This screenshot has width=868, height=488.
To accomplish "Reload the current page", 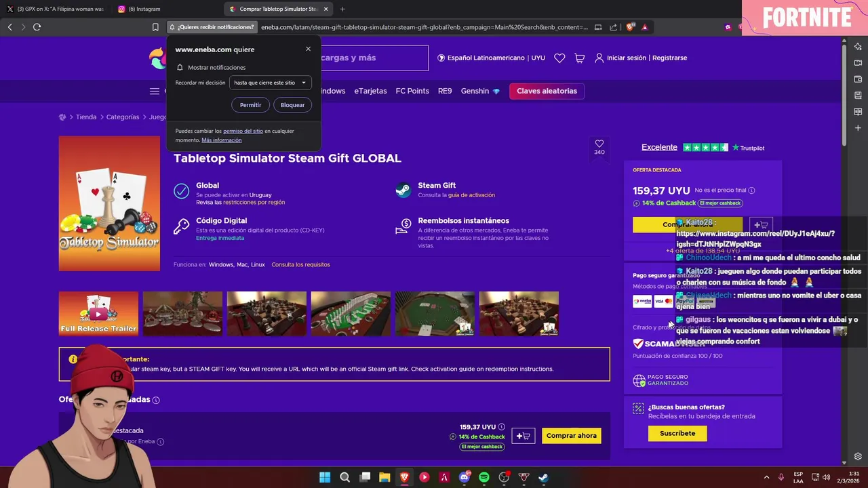I will pyautogui.click(x=37, y=27).
